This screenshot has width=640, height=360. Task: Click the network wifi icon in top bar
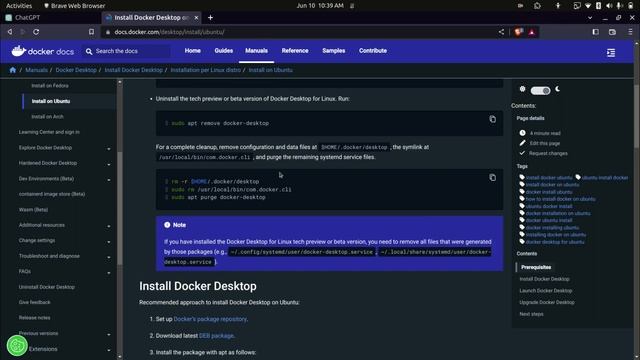click(x=588, y=6)
